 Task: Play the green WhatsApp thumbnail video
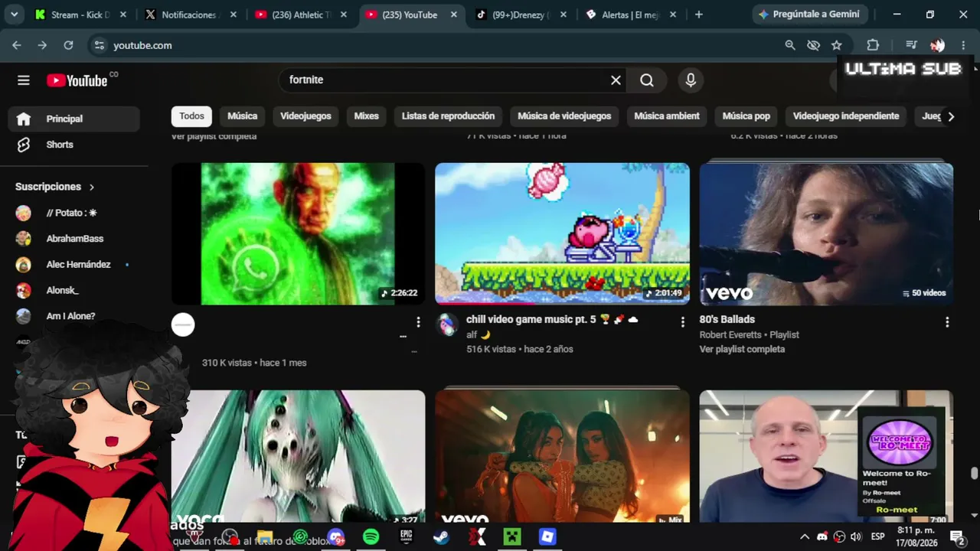[298, 233]
